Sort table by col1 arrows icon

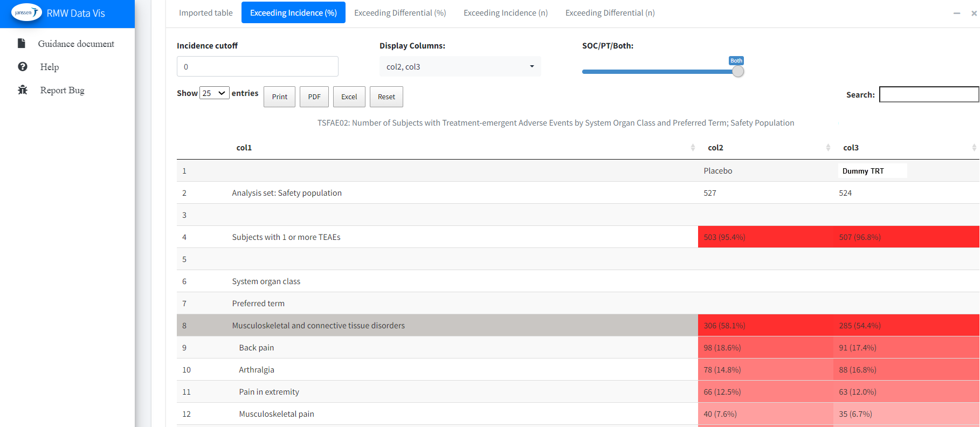693,148
